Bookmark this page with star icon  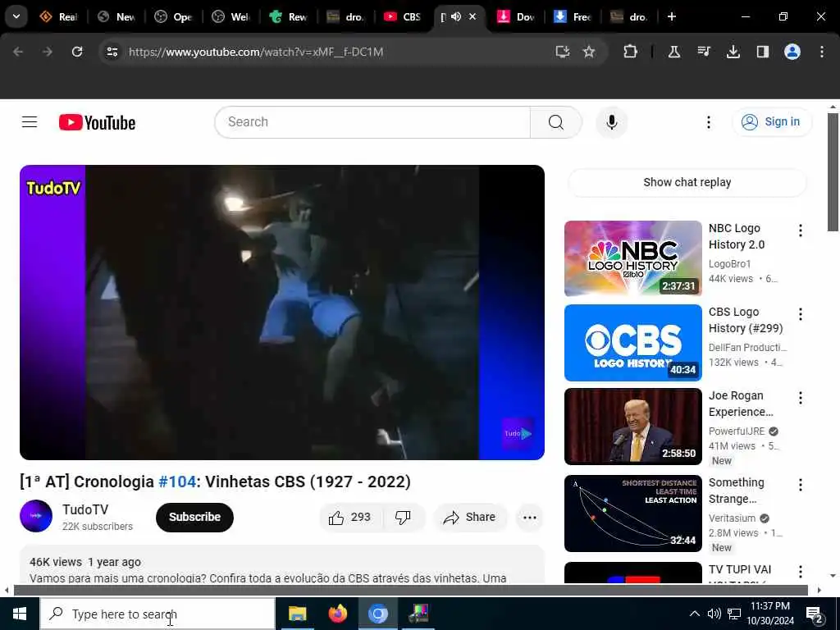click(589, 52)
